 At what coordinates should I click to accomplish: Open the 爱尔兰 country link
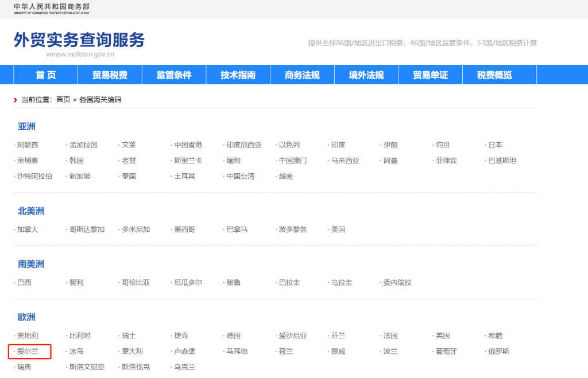point(28,352)
